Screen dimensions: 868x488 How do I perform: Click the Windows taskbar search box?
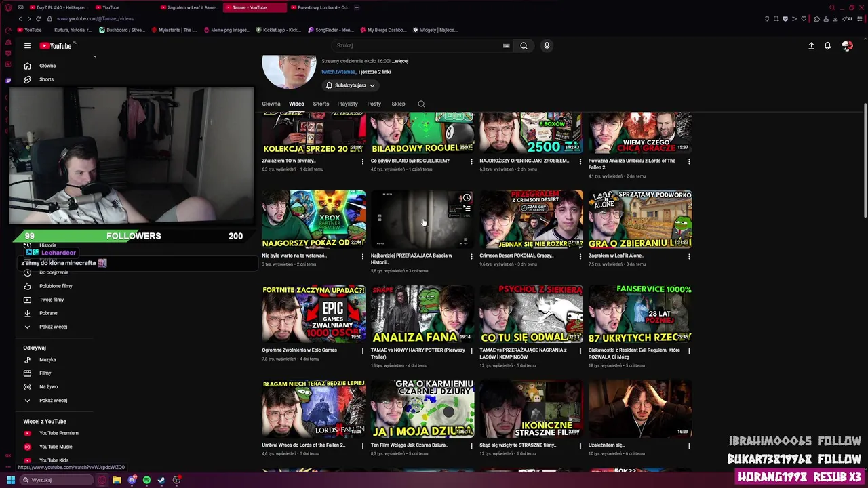[x=56, y=480]
